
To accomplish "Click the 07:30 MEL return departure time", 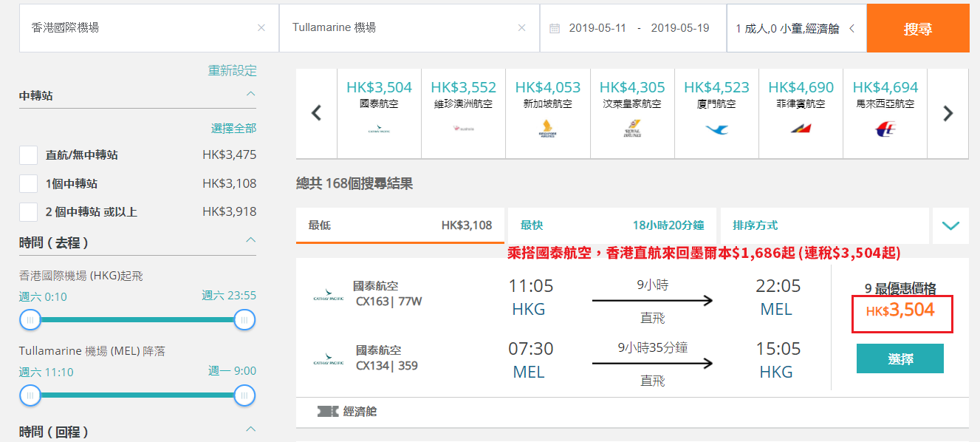I will pos(530,349).
